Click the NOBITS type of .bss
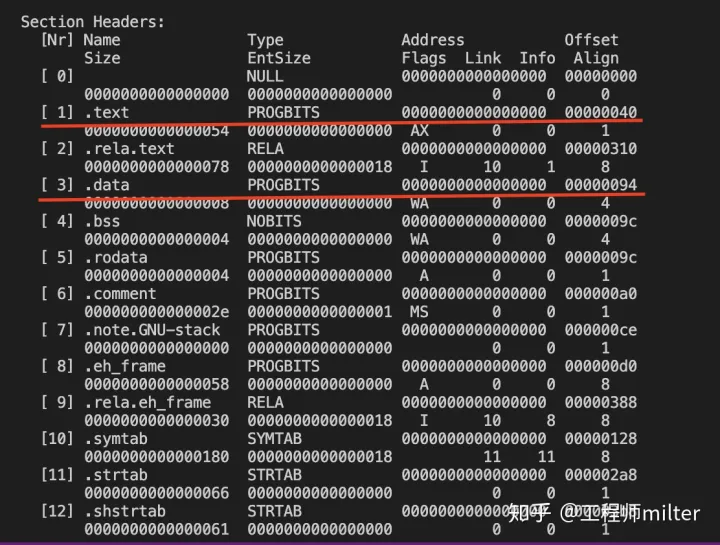 pos(274,221)
